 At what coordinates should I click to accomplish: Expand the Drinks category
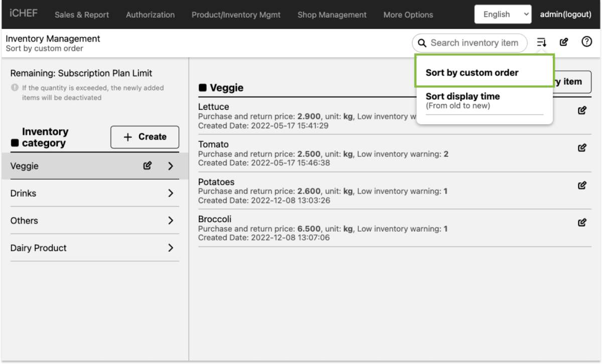(x=170, y=193)
